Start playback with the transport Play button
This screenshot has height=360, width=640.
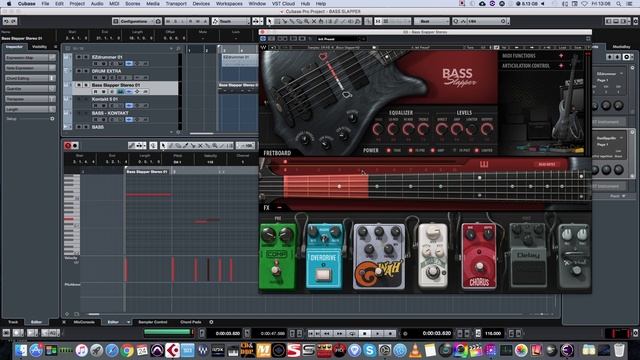click(377, 333)
